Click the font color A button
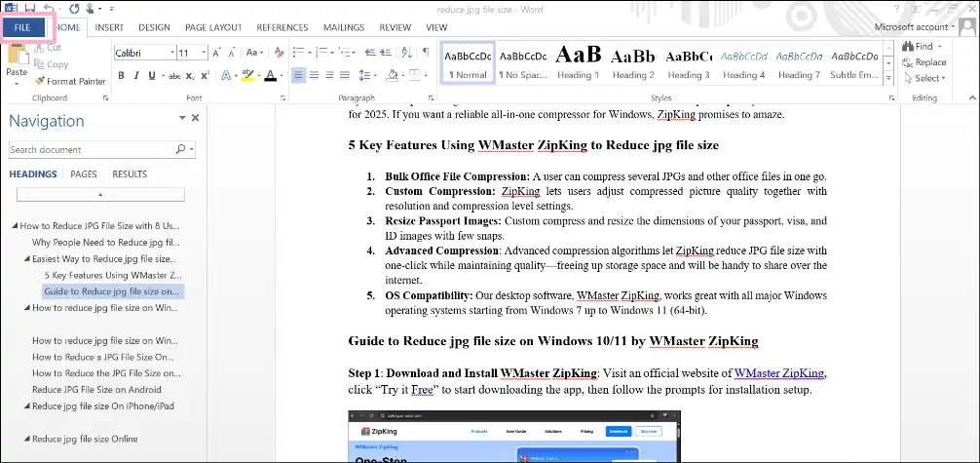This screenshot has width=980, height=463. pos(270,76)
